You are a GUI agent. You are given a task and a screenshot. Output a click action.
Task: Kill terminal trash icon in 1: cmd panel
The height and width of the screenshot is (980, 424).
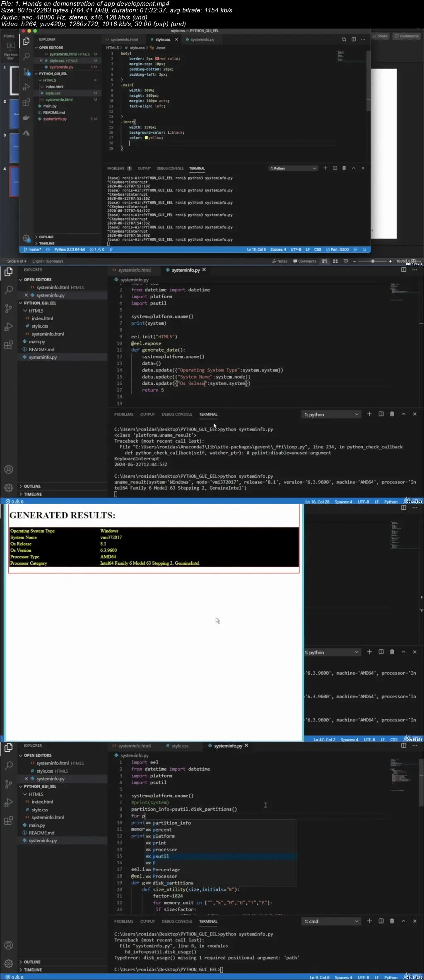[x=392, y=921]
